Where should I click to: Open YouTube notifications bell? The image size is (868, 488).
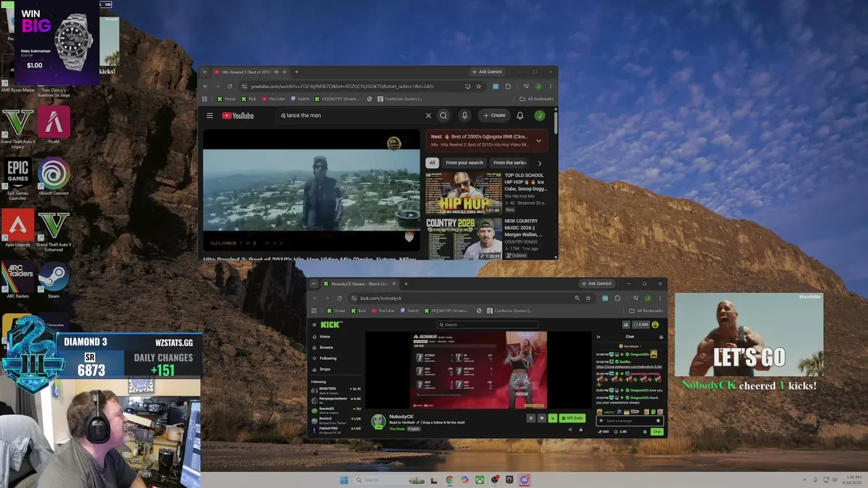tap(520, 115)
